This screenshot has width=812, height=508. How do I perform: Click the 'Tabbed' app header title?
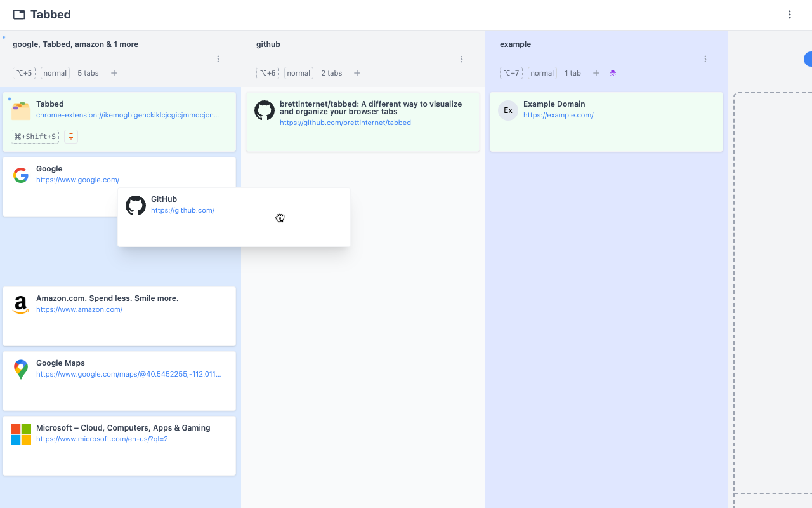pos(51,15)
